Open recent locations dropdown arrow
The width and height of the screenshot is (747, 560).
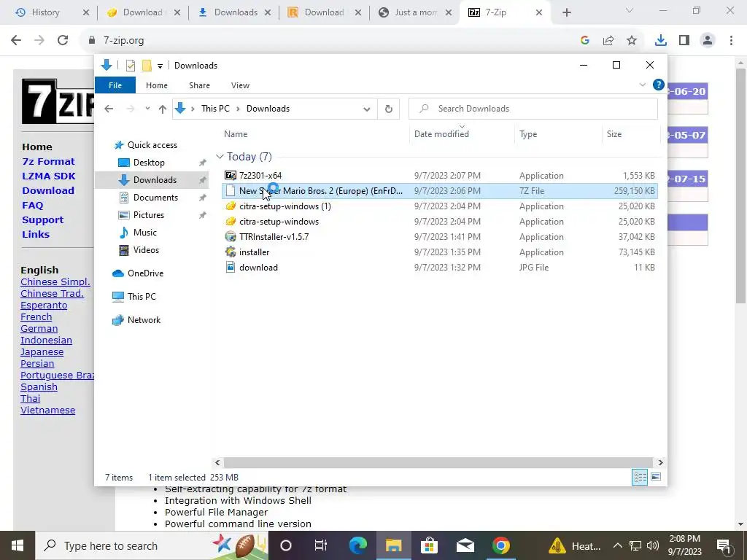coord(147,109)
